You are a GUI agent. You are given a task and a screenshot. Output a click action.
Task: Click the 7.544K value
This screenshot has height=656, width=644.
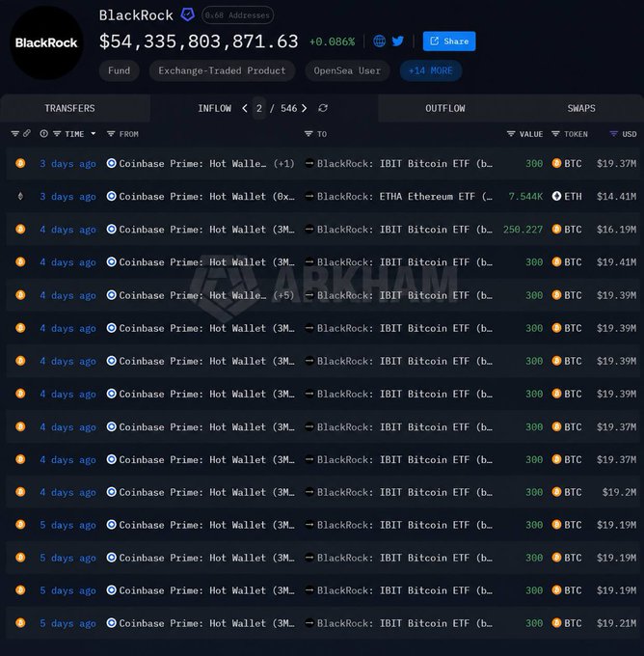coord(525,196)
